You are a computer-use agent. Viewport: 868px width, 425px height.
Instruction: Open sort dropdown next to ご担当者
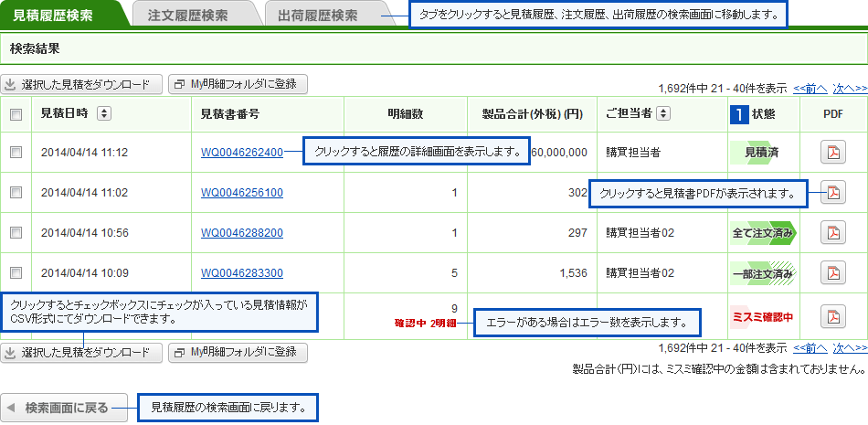662,114
